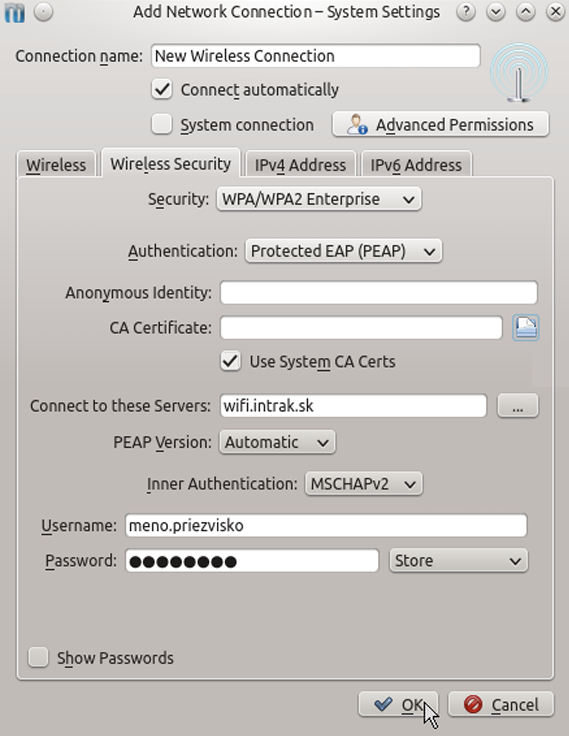Open the password Store dropdown

(458, 560)
